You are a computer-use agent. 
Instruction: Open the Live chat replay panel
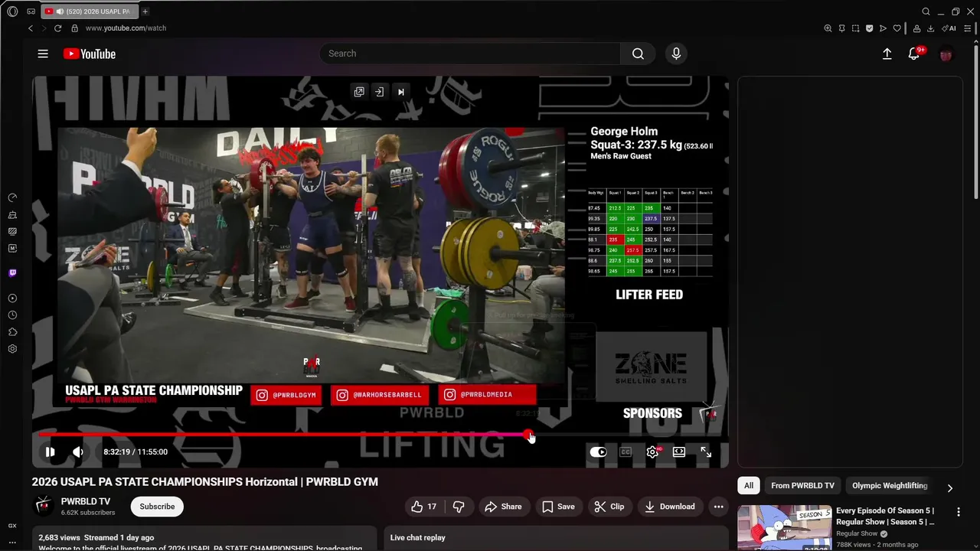point(555,537)
